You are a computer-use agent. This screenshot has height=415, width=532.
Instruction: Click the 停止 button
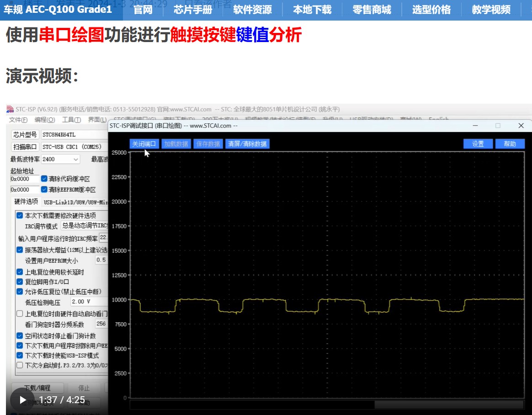pos(84,388)
